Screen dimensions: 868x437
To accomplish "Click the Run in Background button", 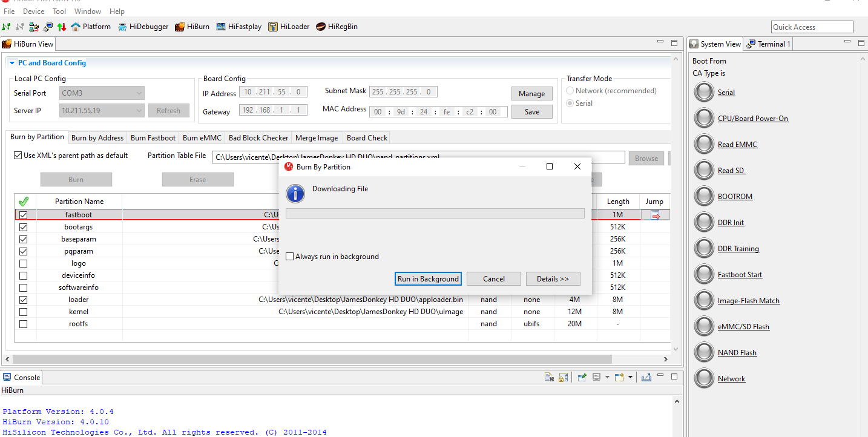I will 428,278.
